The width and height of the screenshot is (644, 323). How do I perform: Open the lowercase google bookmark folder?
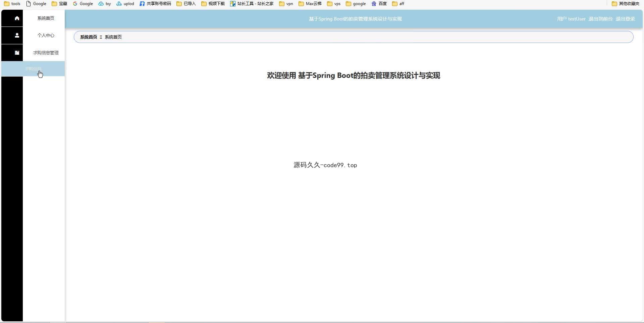coord(356,4)
